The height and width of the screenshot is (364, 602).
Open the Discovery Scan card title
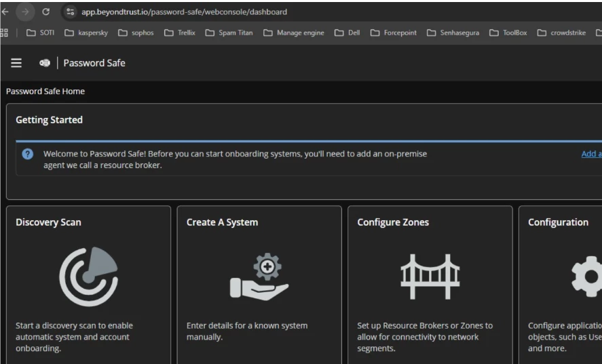(48, 222)
